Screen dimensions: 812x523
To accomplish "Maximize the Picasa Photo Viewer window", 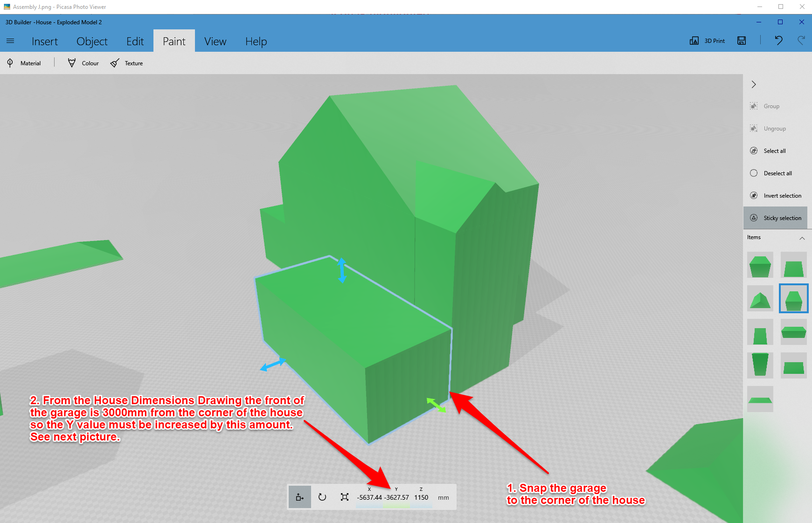I will [x=781, y=7].
